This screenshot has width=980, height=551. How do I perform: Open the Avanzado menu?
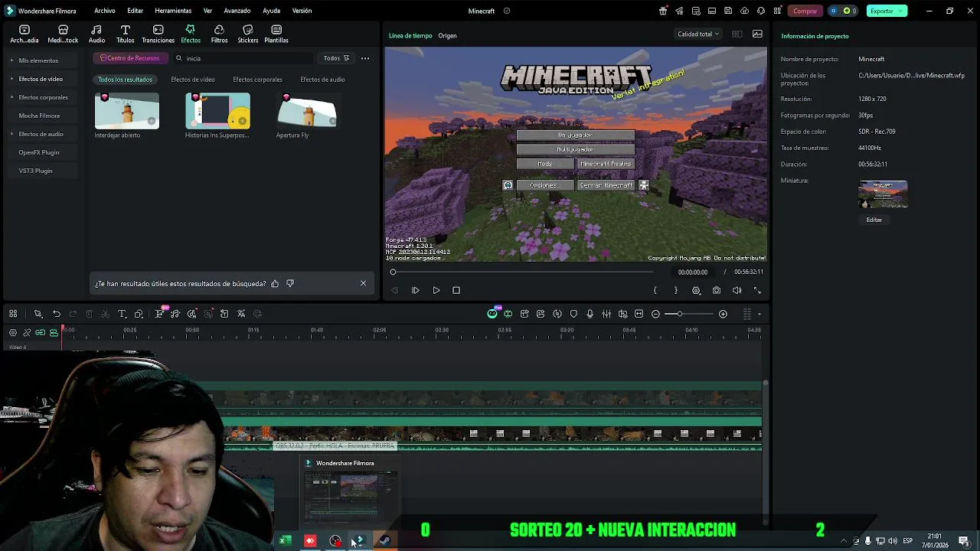click(x=237, y=11)
